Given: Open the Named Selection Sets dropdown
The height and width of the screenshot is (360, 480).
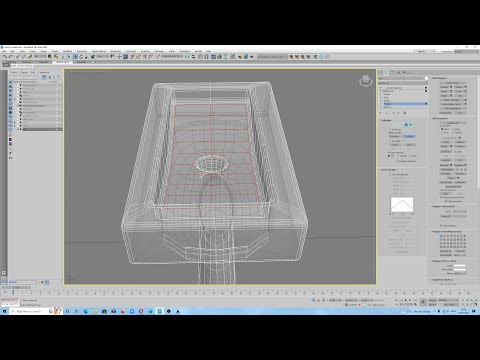Looking at the screenshot, I should (x=171, y=57).
